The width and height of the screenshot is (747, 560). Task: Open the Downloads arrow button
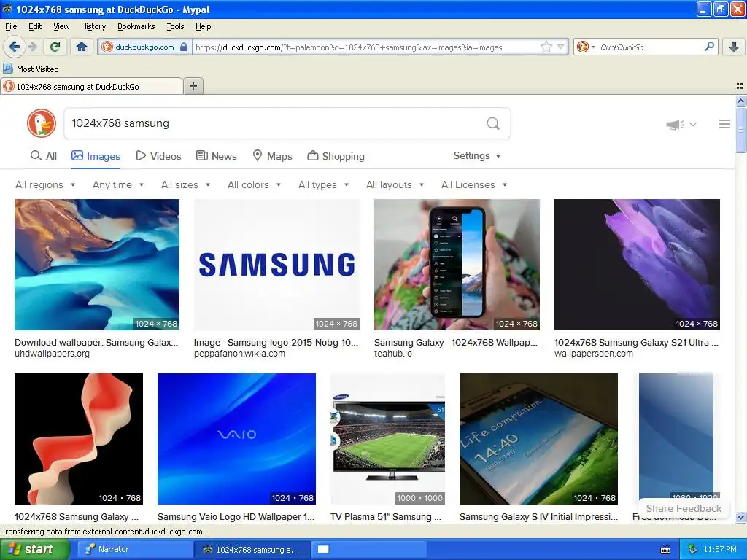coord(734,47)
